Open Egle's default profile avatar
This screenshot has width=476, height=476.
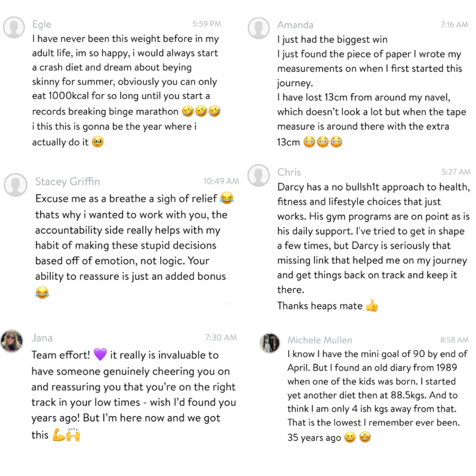(13, 27)
